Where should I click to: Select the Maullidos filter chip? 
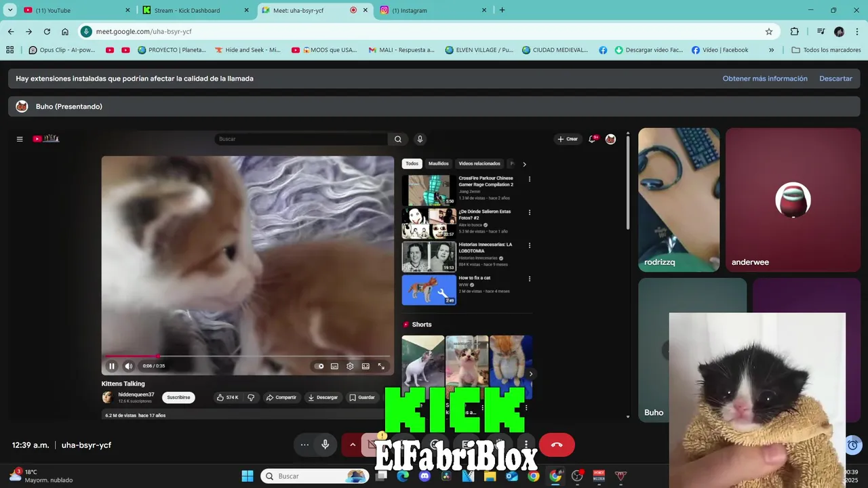(x=439, y=163)
